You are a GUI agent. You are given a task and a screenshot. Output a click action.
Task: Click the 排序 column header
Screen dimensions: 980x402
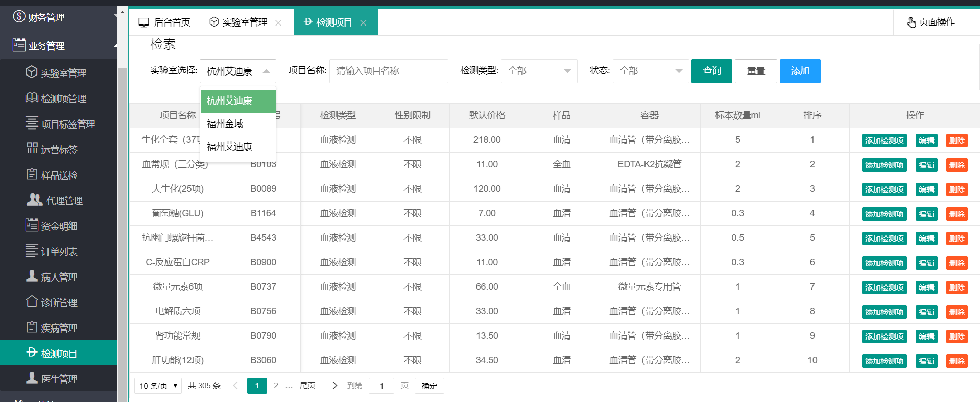812,115
